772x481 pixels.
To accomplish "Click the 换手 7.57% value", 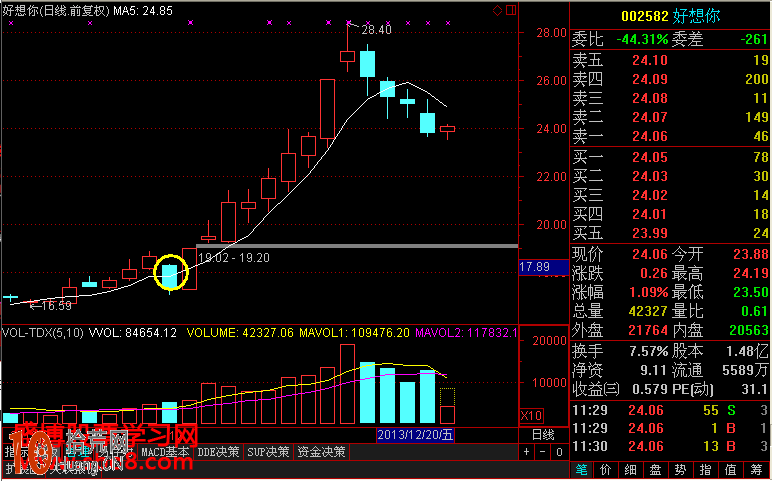I will point(648,352).
